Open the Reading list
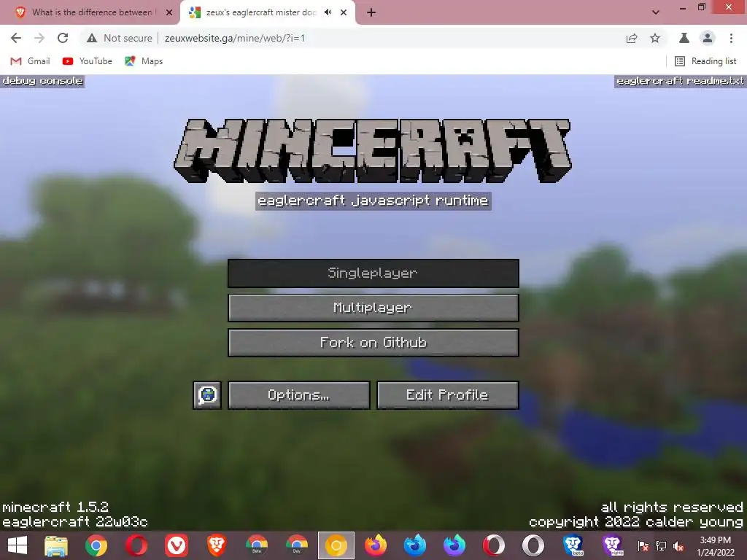Viewport: 747px width, 560px height. point(705,61)
